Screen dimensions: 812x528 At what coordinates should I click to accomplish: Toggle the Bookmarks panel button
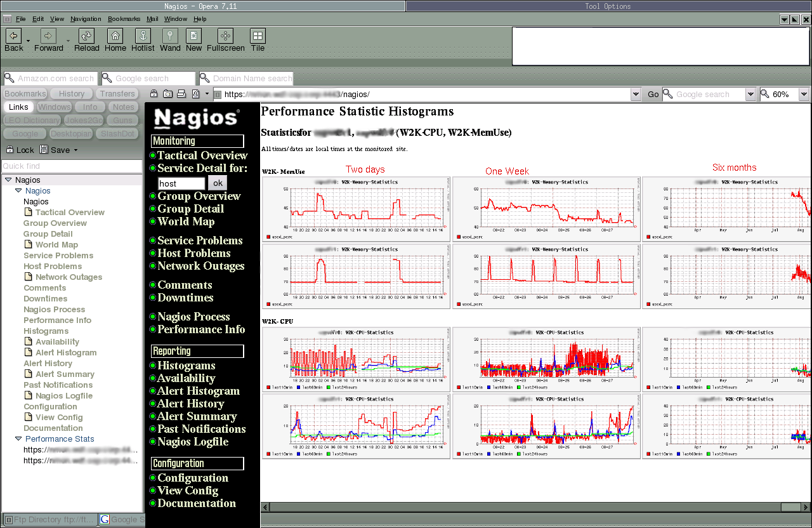pos(25,93)
